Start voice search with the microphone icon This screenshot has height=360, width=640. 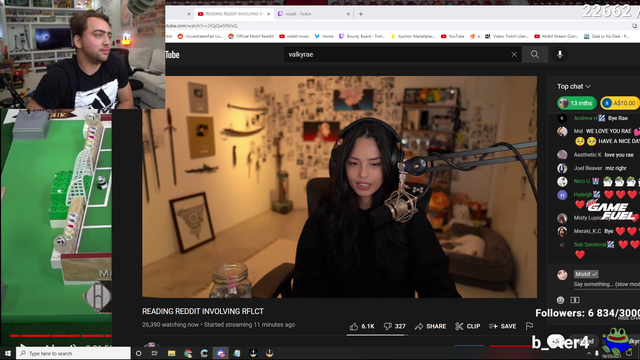pos(560,54)
